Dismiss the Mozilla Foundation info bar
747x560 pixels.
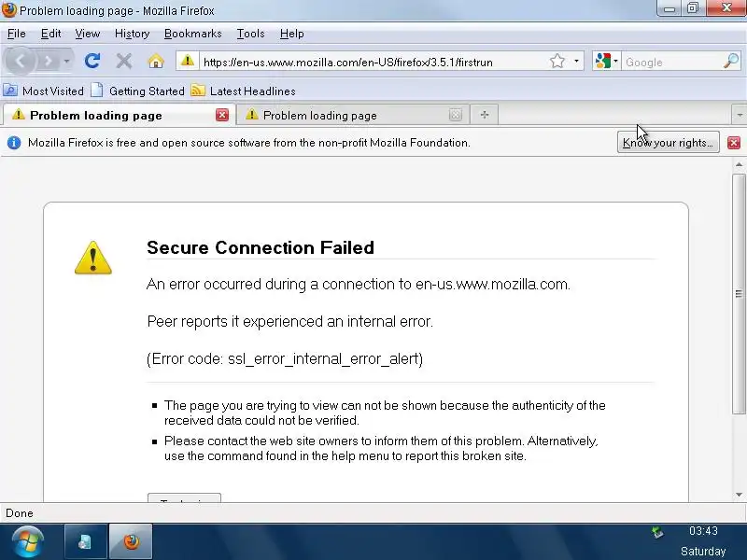click(x=734, y=143)
